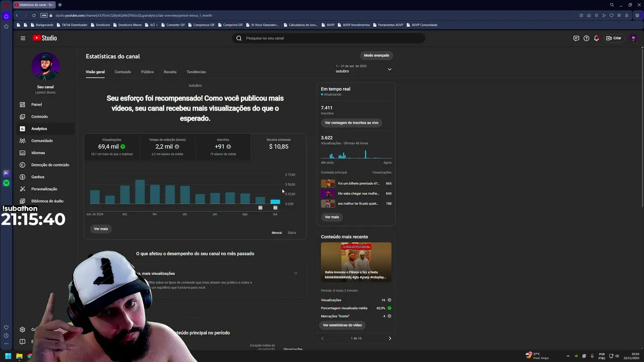The height and width of the screenshot is (362, 644).
Task: Show hidden system tray icons
Action: (568, 356)
